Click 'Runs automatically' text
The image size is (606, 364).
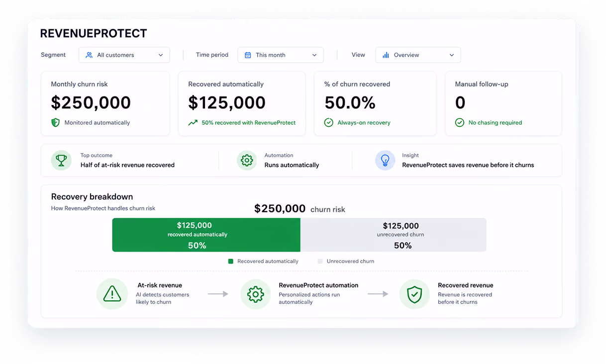click(292, 165)
